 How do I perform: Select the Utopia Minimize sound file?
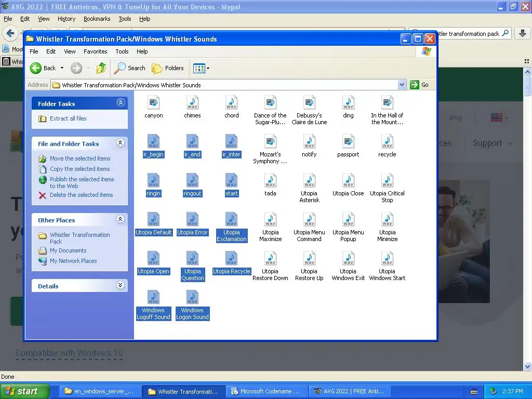click(x=387, y=228)
